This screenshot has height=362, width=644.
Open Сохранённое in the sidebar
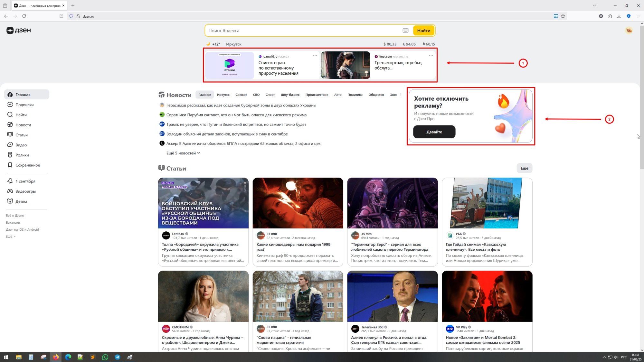[27, 165]
